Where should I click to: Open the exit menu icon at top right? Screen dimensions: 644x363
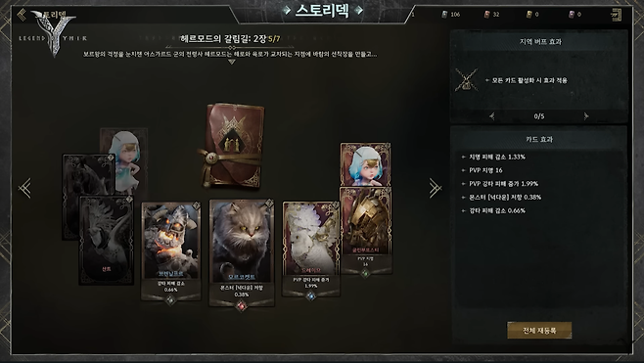[x=616, y=15]
